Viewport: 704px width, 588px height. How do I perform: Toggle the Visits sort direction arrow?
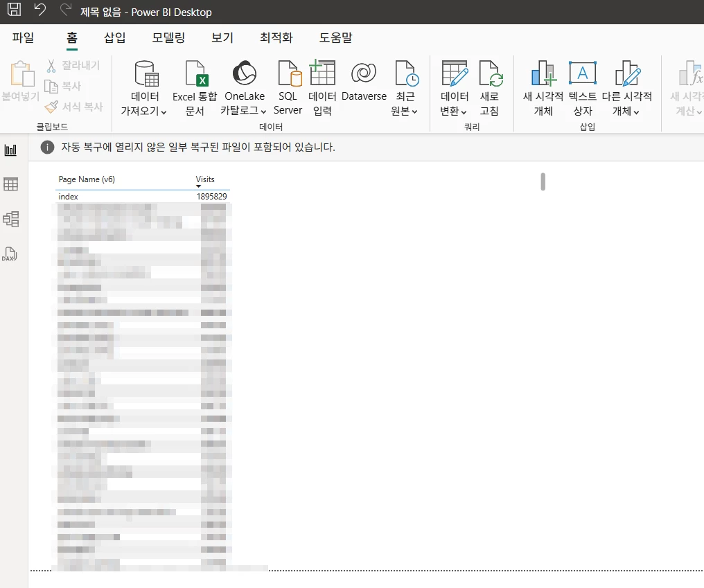(198, 186)
